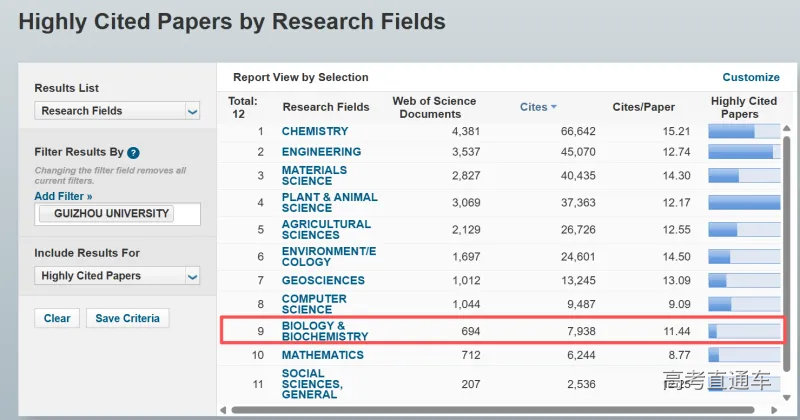
Task: Open the Customize link
Action: pyautogui.click(x=750, y=77)
